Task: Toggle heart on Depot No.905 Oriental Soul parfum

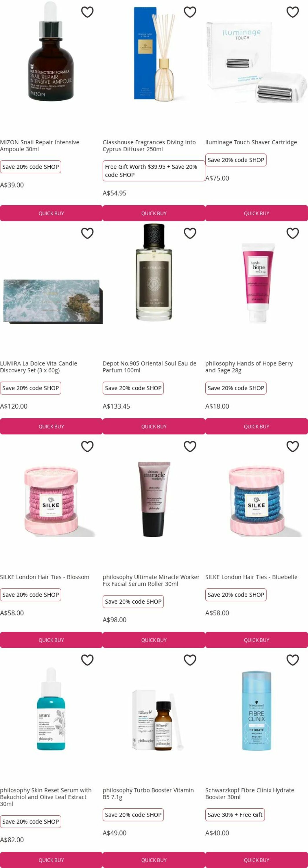Action: coord(190,233)
